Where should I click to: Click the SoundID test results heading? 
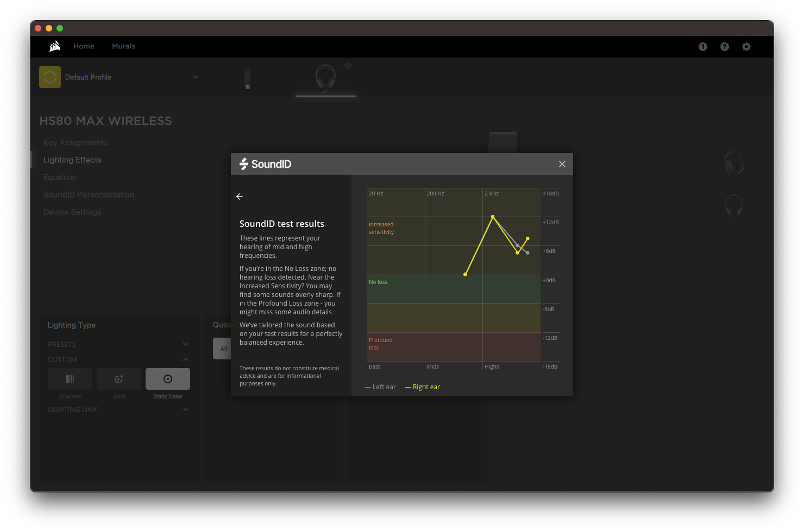pyautogui.click(x=282, y=224)
